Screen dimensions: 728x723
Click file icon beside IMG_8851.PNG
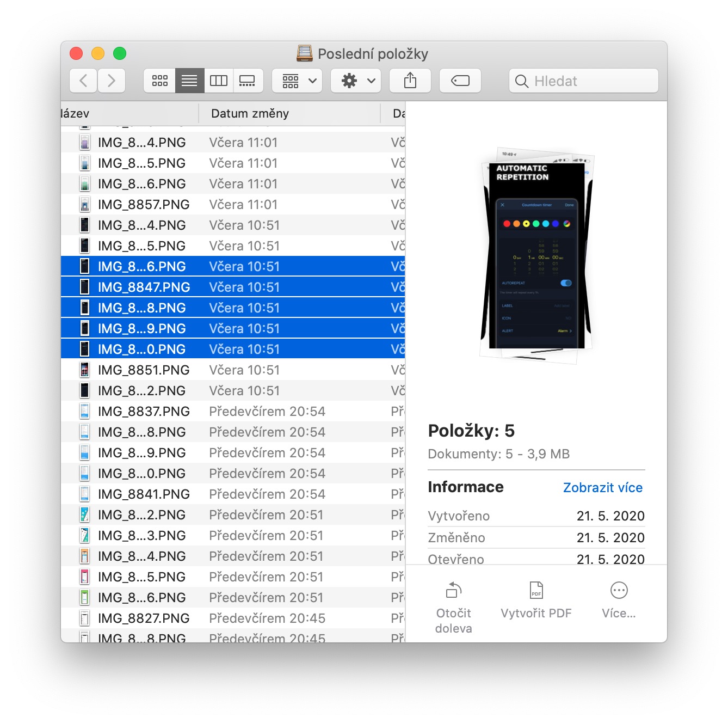(x=85, y=370)
